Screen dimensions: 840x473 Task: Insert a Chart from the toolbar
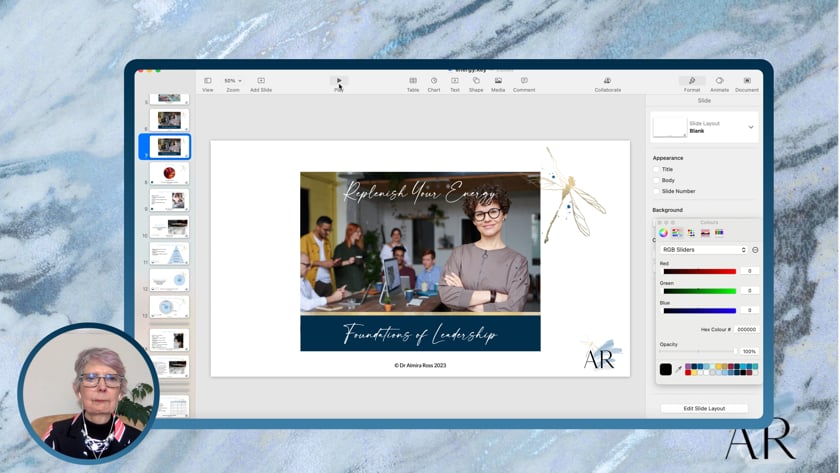pos(434,80)
